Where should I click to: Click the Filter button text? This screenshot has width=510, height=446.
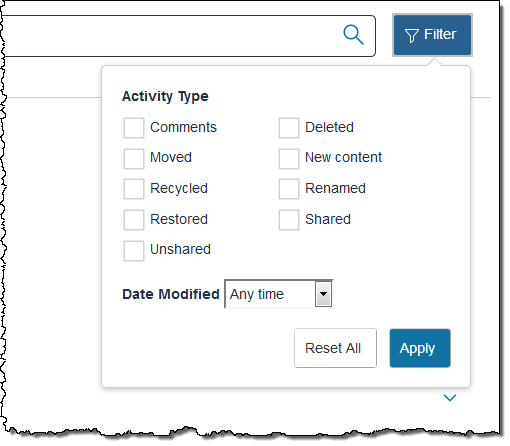click(440, 34)
